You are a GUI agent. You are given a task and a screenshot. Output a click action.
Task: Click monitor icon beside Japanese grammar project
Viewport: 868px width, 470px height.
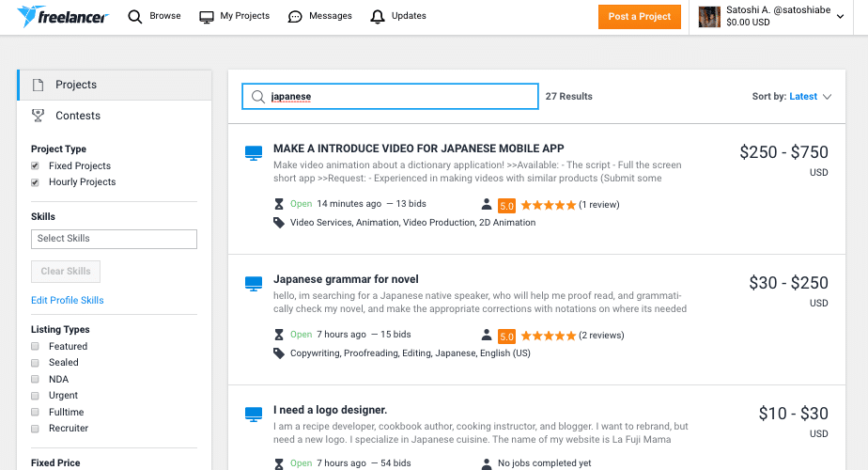(x=254, y=284)
